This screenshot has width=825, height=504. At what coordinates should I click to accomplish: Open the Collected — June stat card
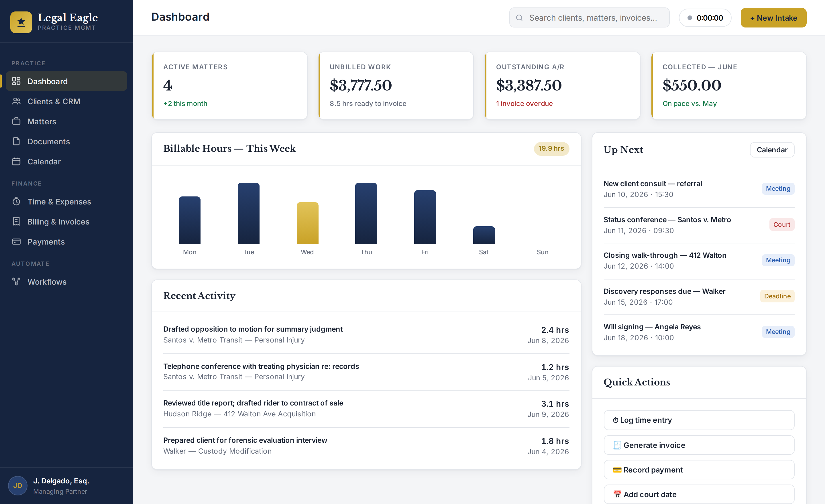pyautogui.click(x=728, y=85)
